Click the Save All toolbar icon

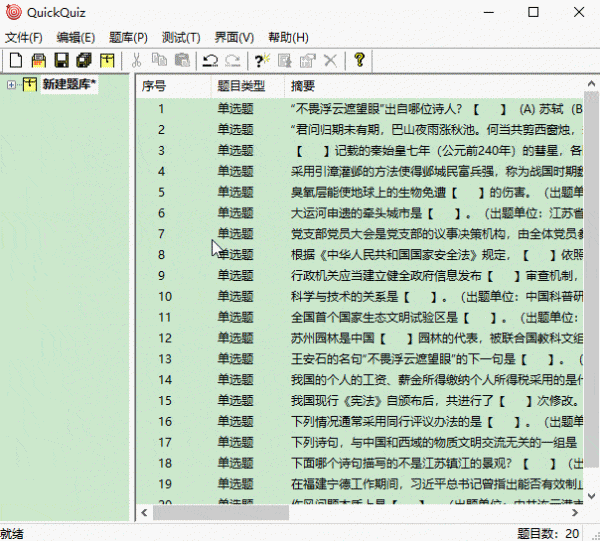pyautogui.click(x=84, y=61)
